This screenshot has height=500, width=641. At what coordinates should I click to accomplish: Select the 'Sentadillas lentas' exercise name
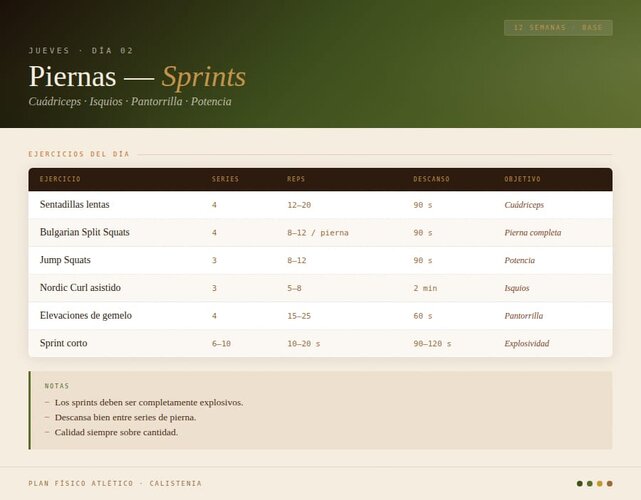point(74,204)
